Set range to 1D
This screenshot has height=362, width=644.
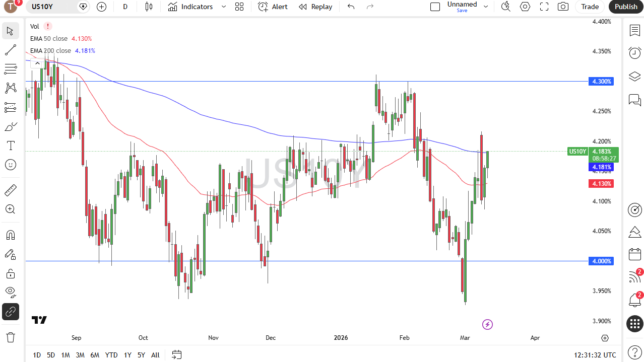click(x=37, y=355)
